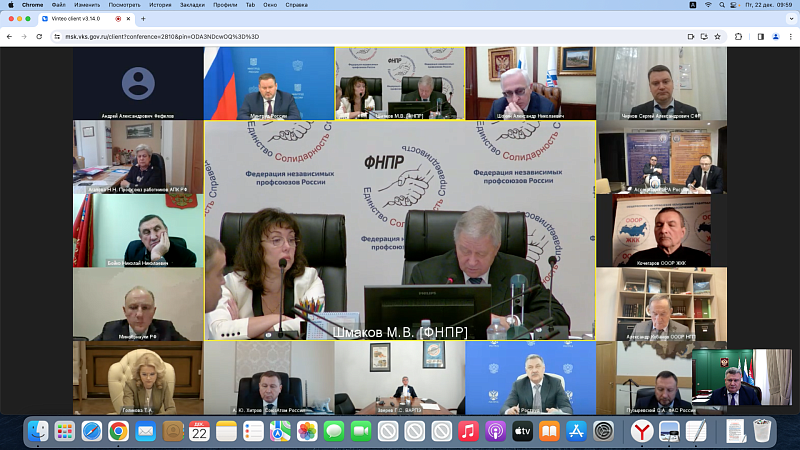The height and width of the screenshot is (450, 800).
Task: Select the Пузыревский ФАС России video tile
Action: click(644, 378)
